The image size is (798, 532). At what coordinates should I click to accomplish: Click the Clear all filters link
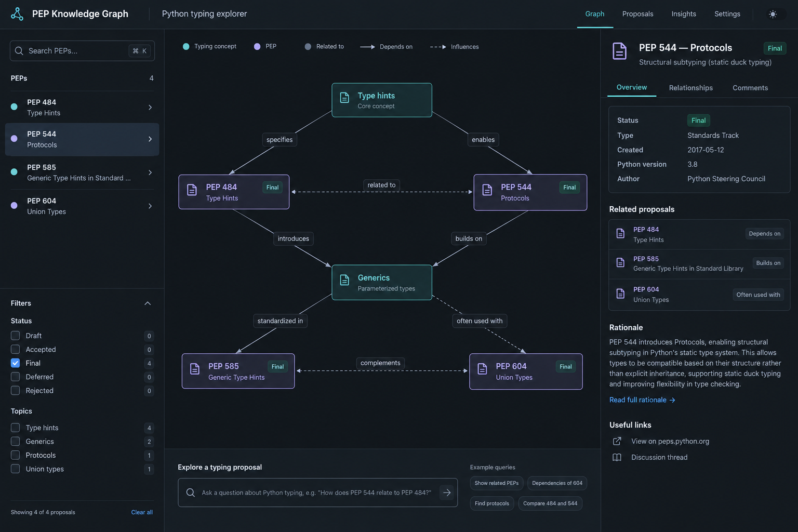point(142,512)
